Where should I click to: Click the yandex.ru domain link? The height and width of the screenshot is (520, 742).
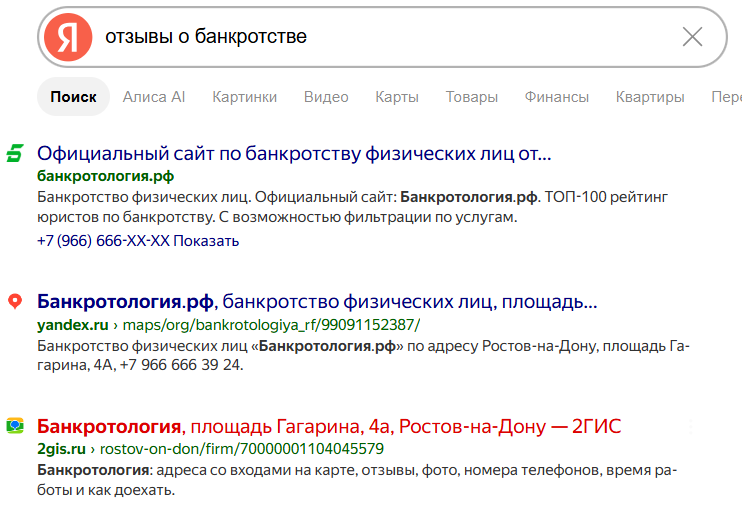[x=73, y=325]
